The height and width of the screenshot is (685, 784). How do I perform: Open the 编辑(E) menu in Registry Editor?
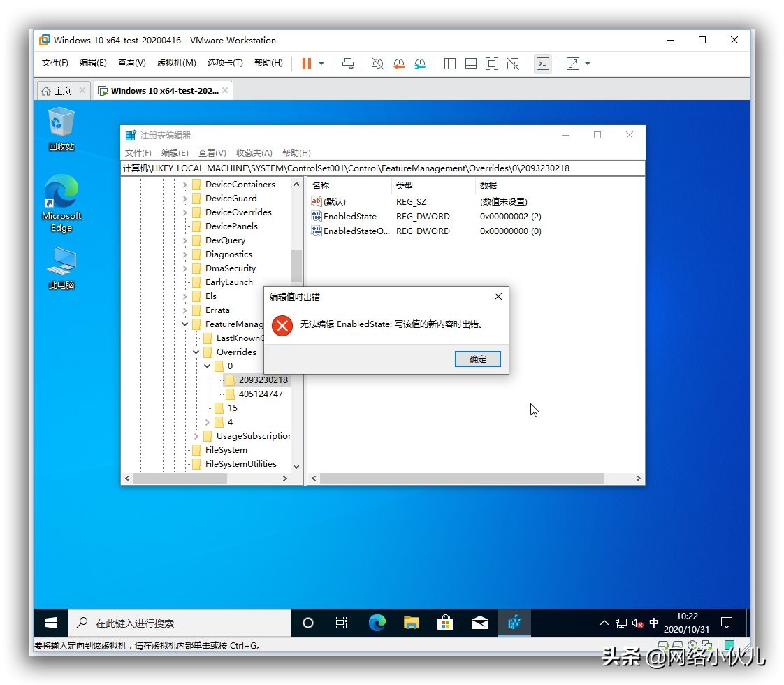pyautogui.click(x=174, y=152)
